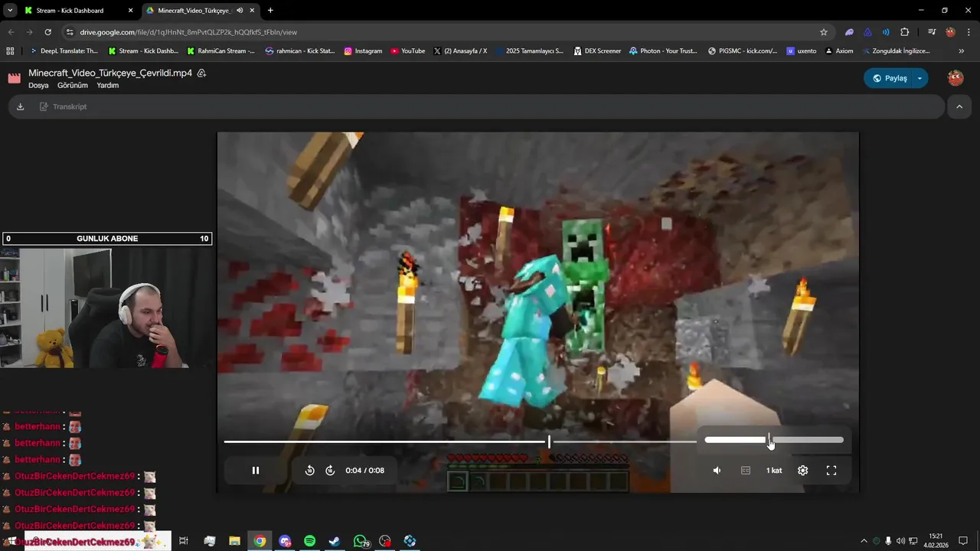Open the Chrome extensions puzzle icon
980x551 pixels.
(904, 32)
